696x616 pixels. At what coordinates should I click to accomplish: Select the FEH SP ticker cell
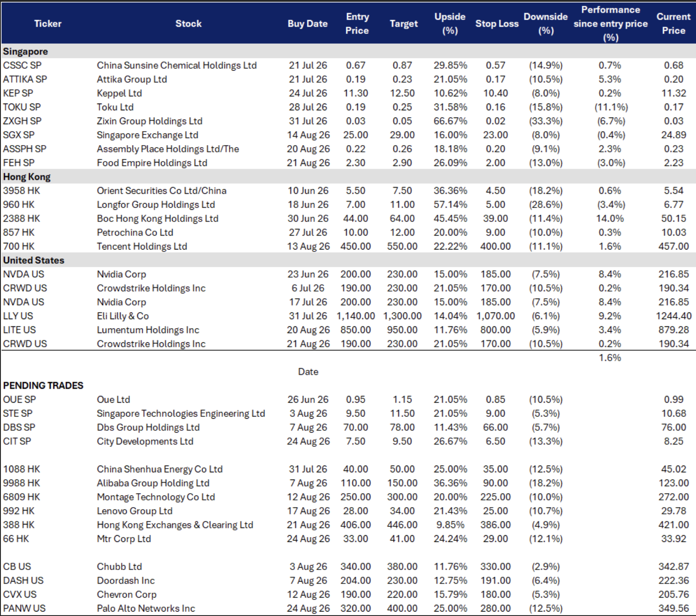pos(19,163)
